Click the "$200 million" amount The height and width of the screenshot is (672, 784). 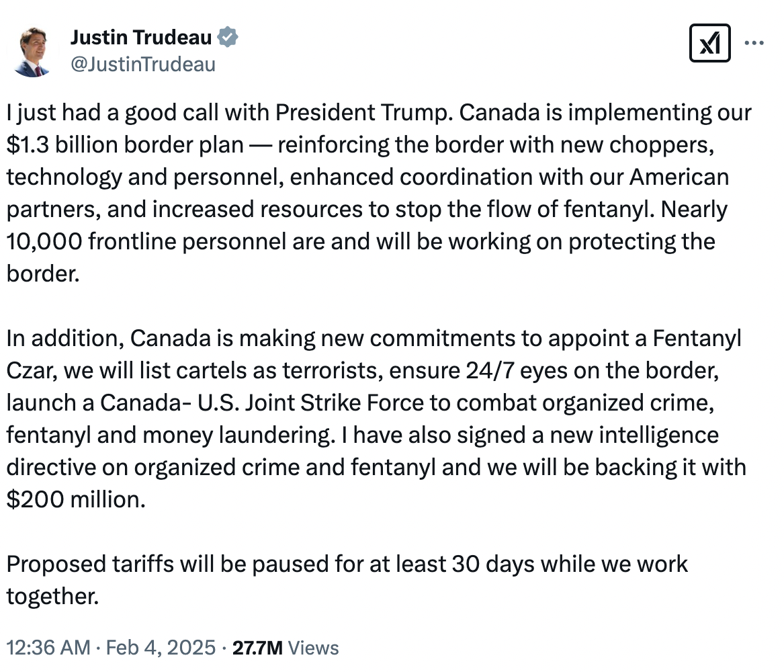coord(74,499)
